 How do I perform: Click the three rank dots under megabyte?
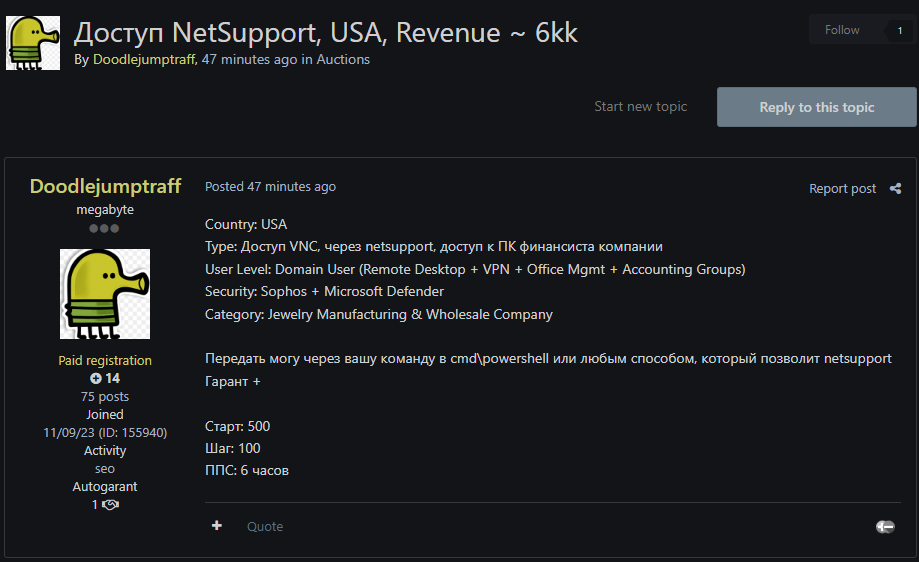[x=104, y=229]
